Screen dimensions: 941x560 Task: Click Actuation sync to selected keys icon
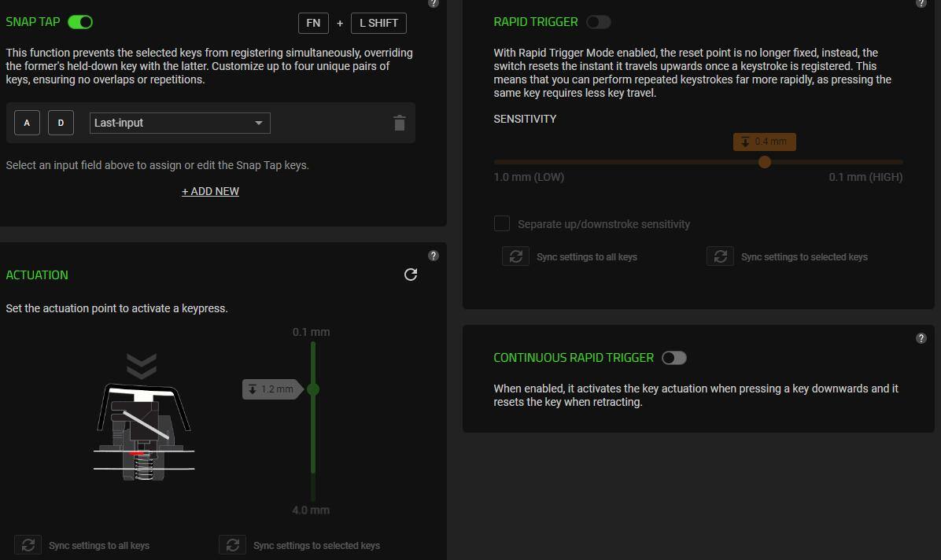(x=232, y=545)
